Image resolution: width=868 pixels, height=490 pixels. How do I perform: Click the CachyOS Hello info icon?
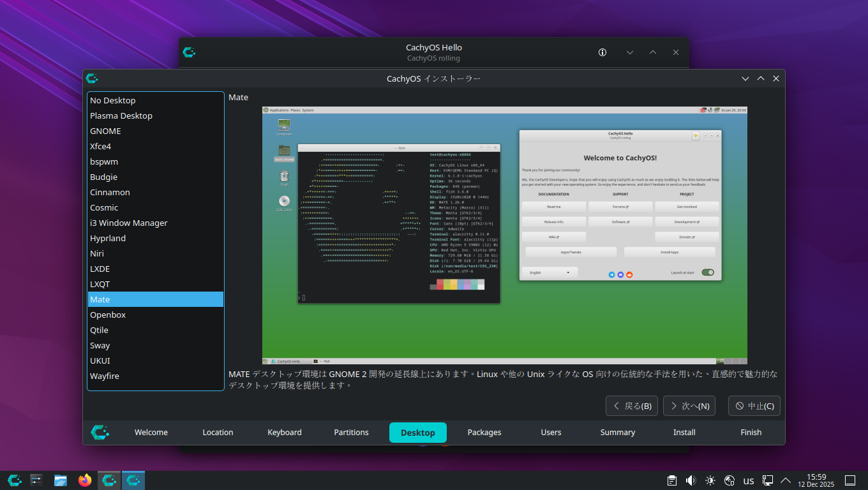point(602,52)
